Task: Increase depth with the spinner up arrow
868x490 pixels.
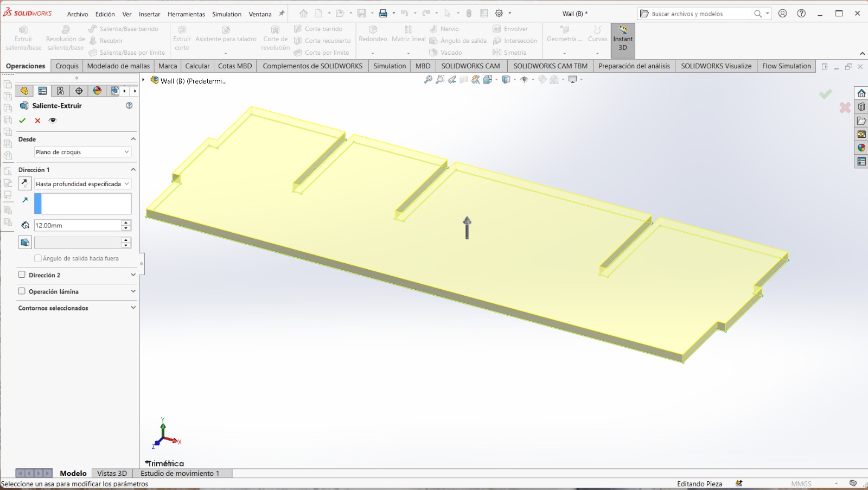Action: coord(126,222)
